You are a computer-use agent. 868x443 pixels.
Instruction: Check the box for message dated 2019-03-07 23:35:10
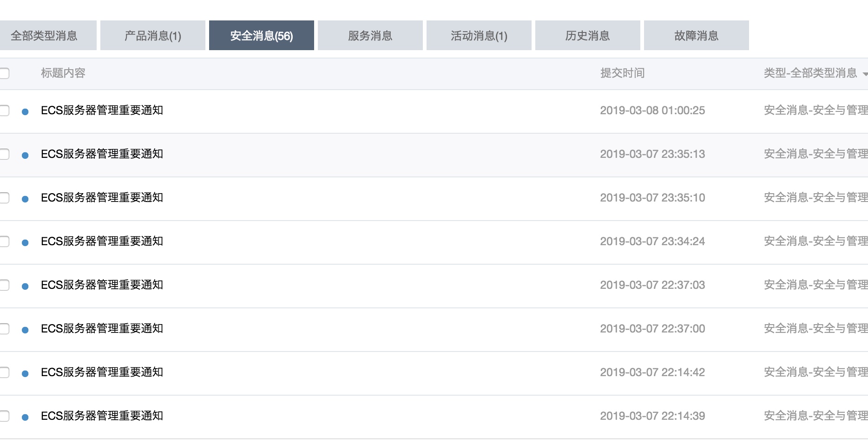pyautogui.click(x=4, y=198)
